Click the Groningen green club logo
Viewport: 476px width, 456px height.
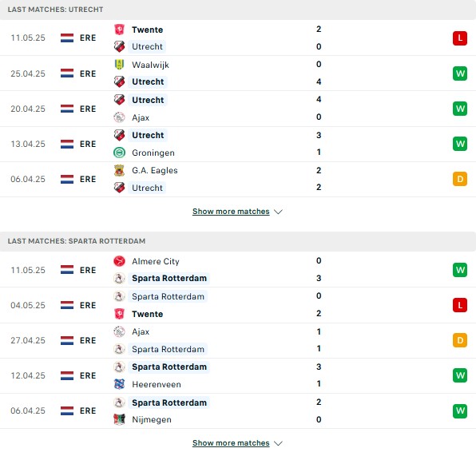coord(119,153)
